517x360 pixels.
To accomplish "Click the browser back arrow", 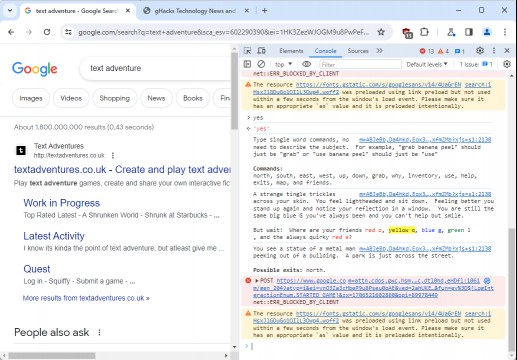I will 11,32.
